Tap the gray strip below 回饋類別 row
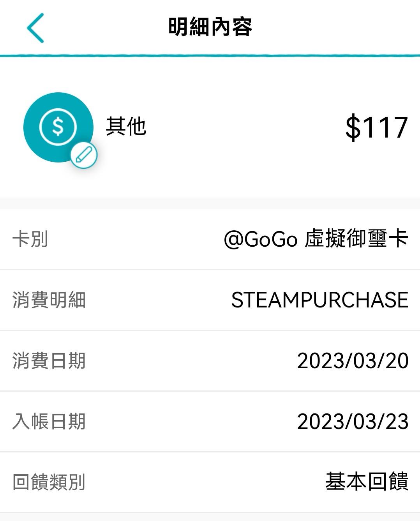Image resolution: width=420 pixels, height=521 pixels. (210, 517)
